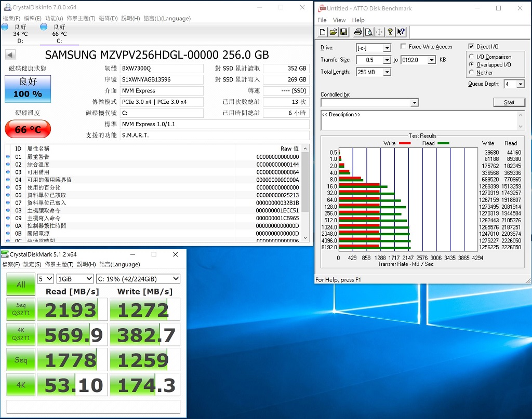Open the Transfer Size start 0.5 dropdown
This screenshot has width=532, height=419.
(387, 60)
